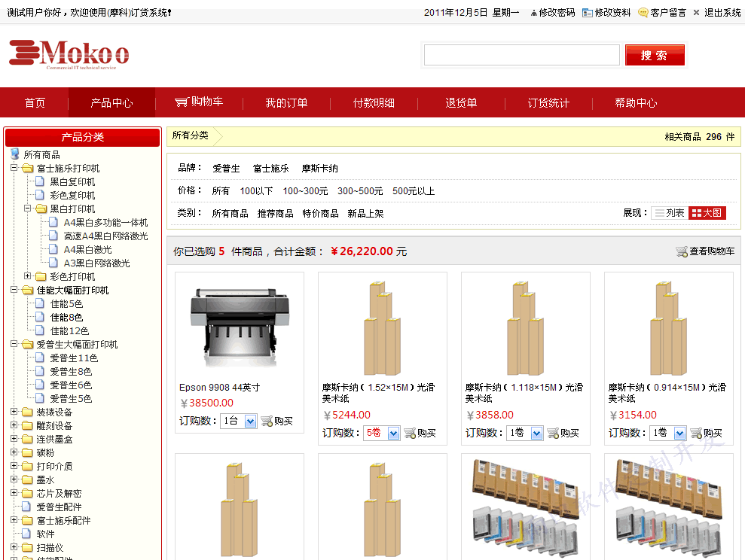Filter by brand 富士施乐
This screenshot has width=745, height=560.
click(271, 169)
